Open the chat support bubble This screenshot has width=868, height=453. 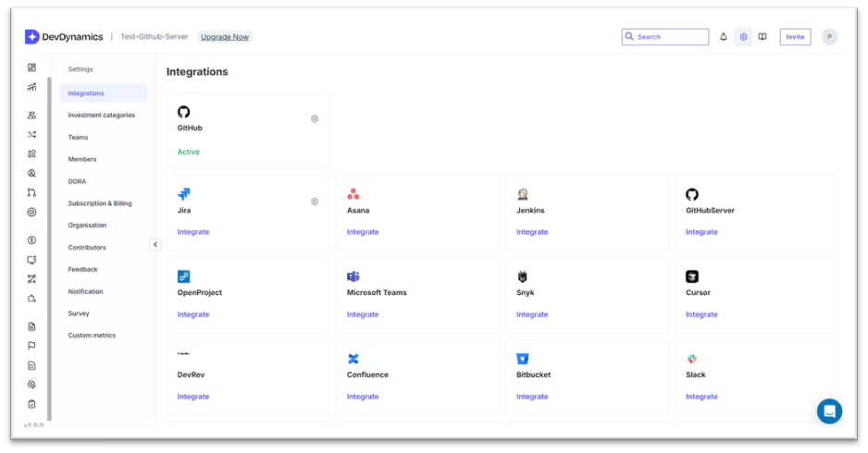(x=829, y=411)
